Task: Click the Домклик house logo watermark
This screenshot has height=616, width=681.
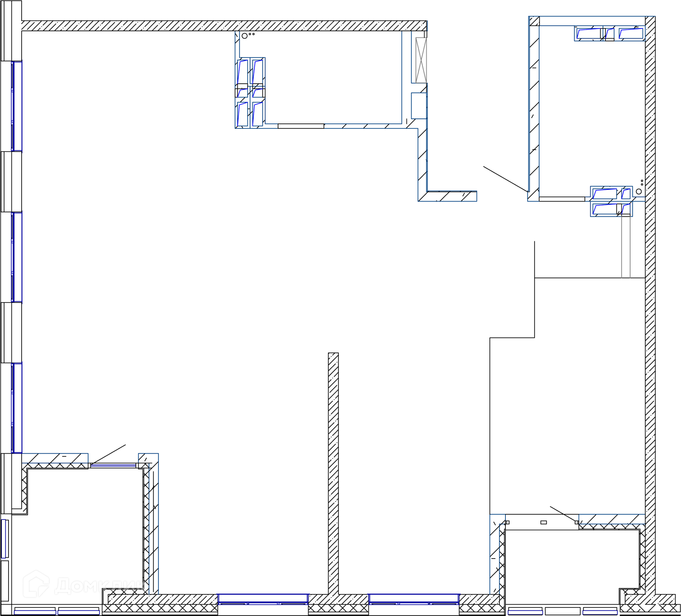Action: pos(36,584)
